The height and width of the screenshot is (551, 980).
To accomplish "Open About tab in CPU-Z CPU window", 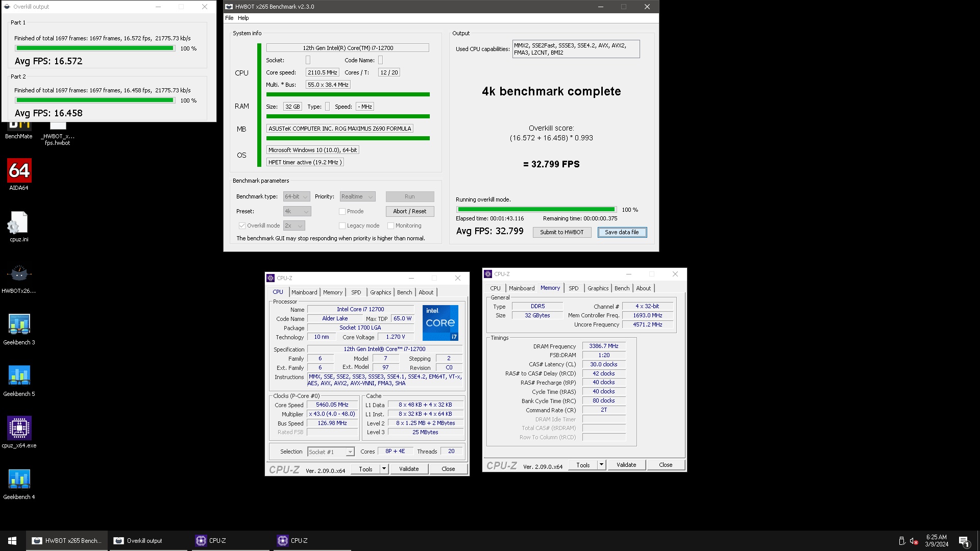I will click(x=426, y=292).
